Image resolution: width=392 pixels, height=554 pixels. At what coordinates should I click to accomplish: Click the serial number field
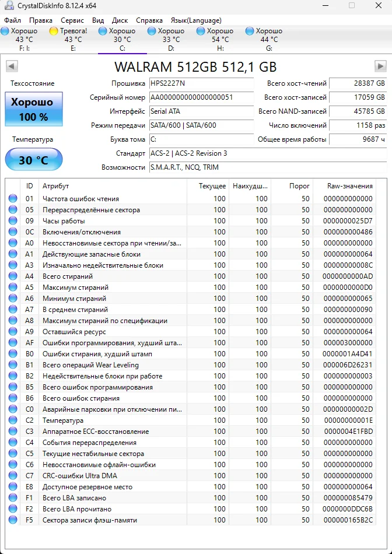coord(201,97)
